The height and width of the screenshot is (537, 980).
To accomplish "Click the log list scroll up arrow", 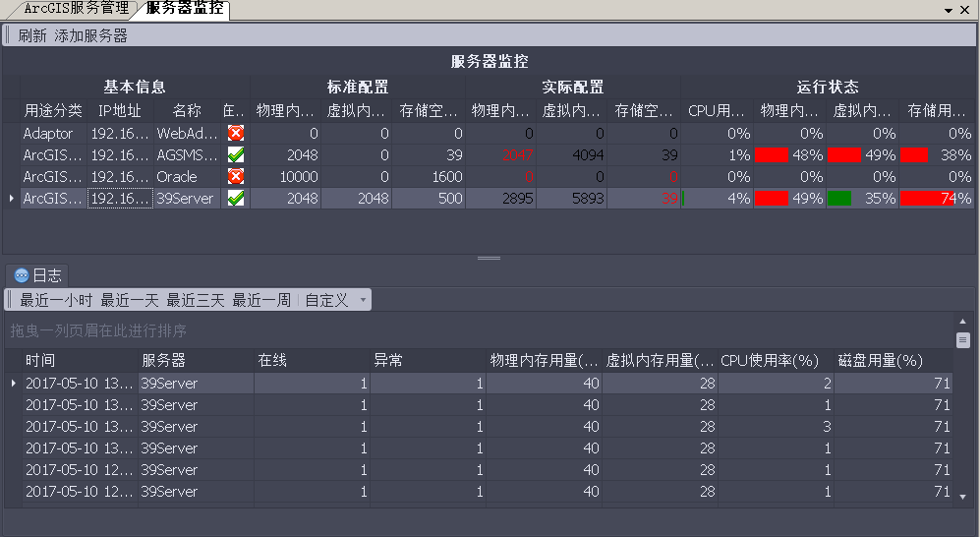I will pyautogui.click(x=962, y=321).
